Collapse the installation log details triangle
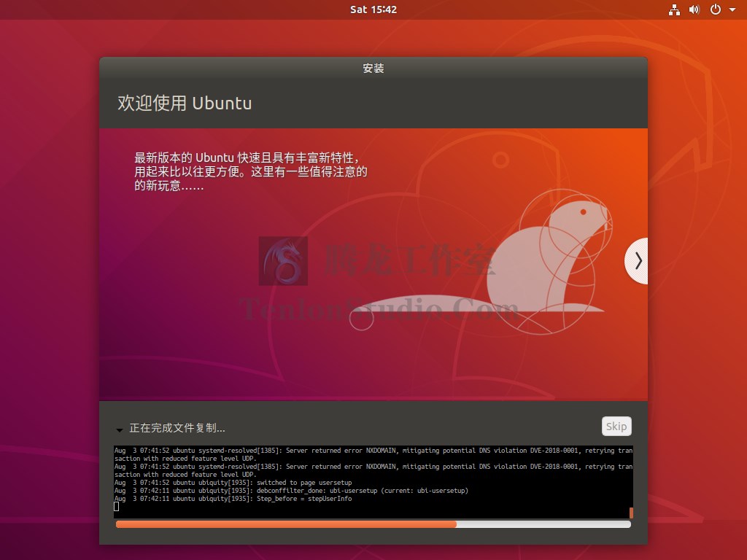This screenshot has height=560, width=747. (119, 429)
